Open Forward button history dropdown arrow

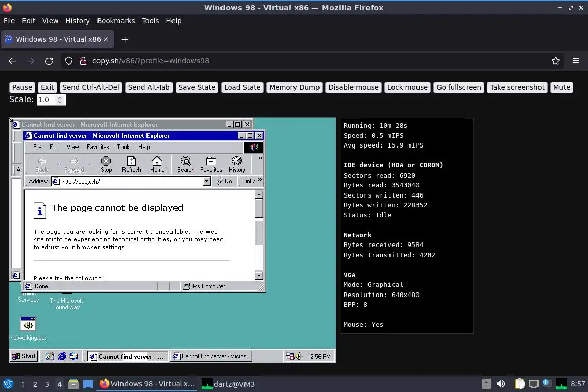(x=90, y=165)
